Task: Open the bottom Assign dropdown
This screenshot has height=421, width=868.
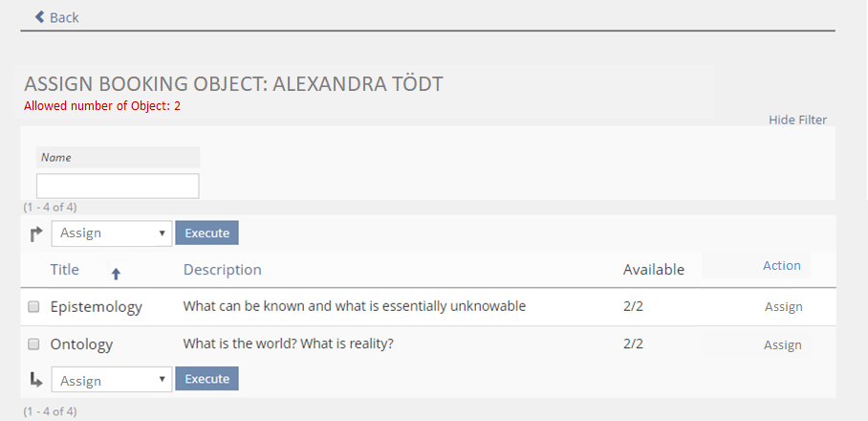Action: 111,380
